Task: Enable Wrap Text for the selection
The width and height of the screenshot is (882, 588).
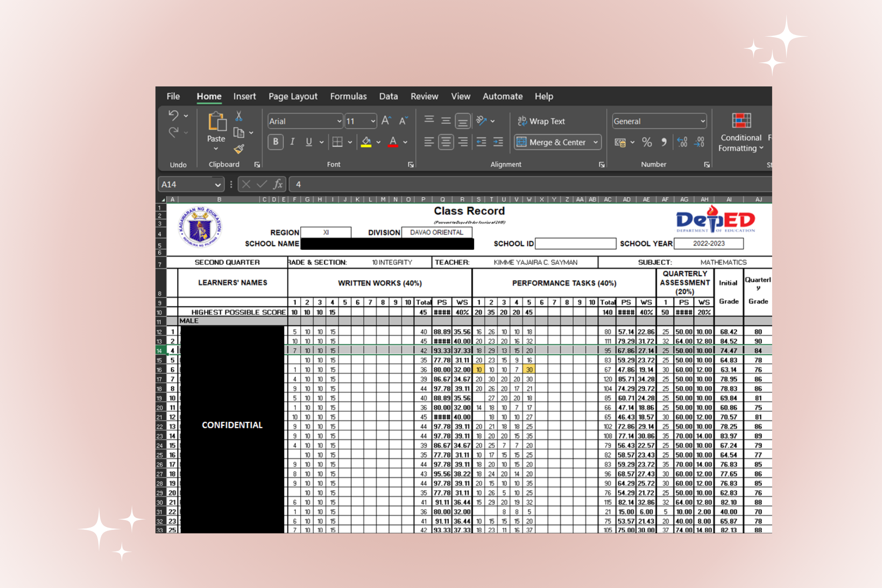Action: [x=543, y=121]
